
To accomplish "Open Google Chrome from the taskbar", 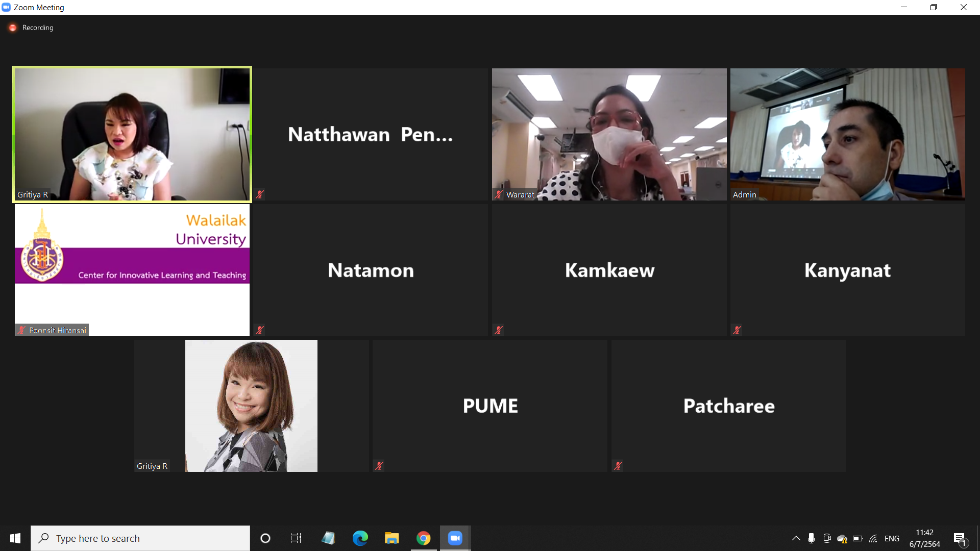I will click(x=423, y=538).
